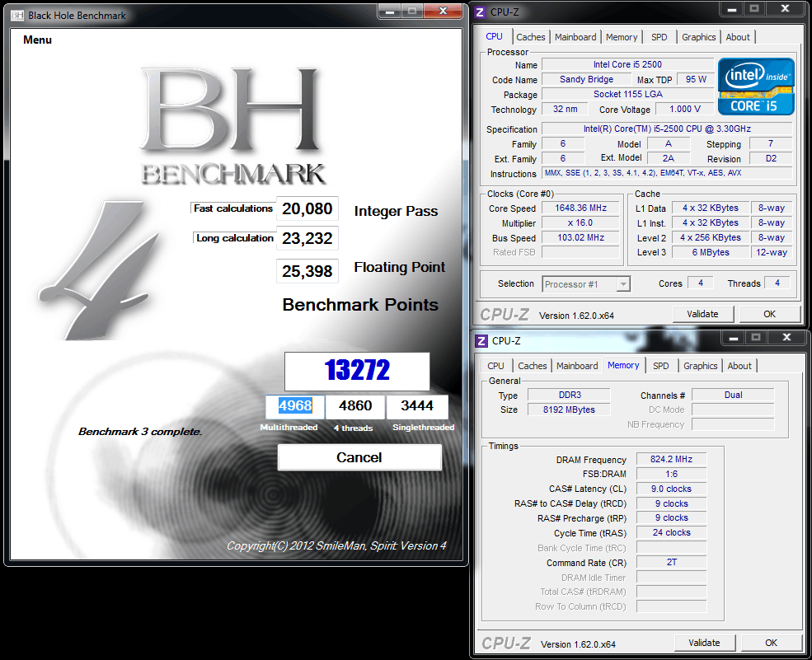
Task: Minimize the Black Hole Benchmark window
Action: 389,11
